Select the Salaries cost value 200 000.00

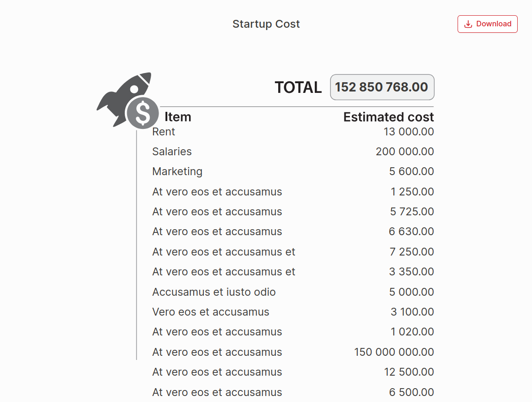[x=405, y=151]
